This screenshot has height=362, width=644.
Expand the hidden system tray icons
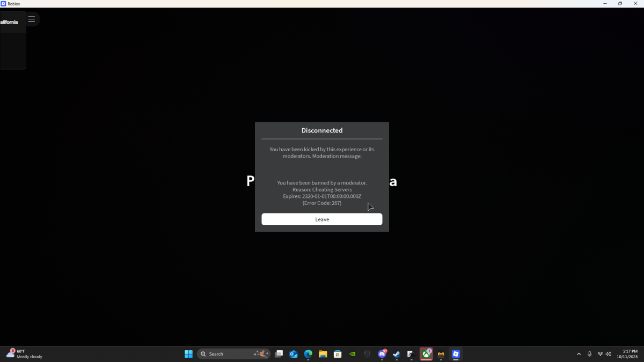(579, 354)
